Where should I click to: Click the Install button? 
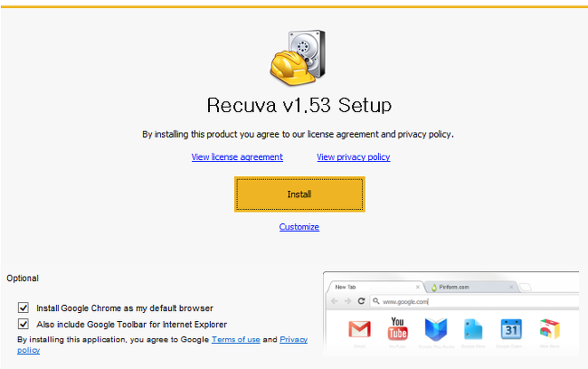(x=299, y=194)
